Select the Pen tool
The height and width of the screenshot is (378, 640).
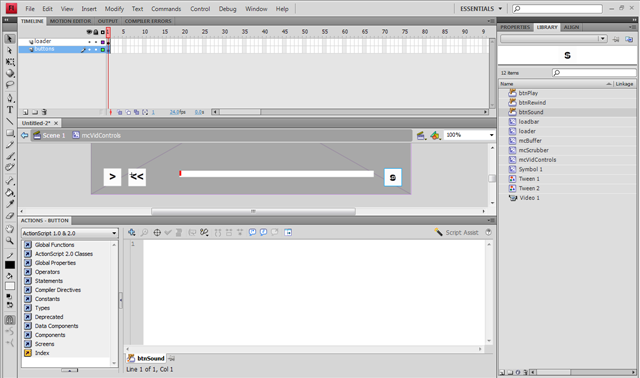click(10, 98)
